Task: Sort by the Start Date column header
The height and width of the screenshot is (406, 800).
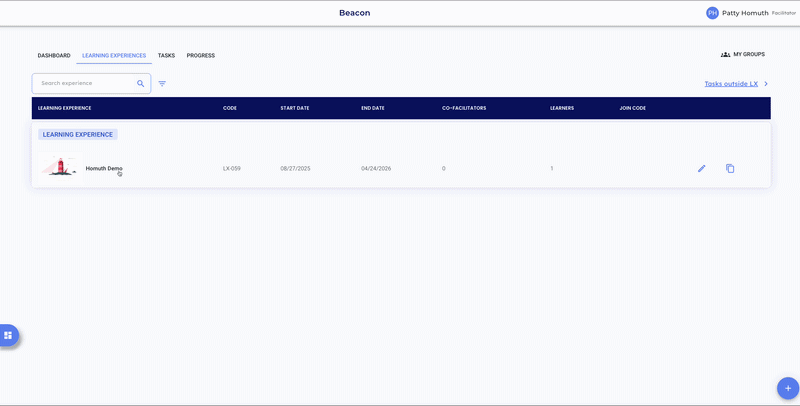Action: [294, 108]
